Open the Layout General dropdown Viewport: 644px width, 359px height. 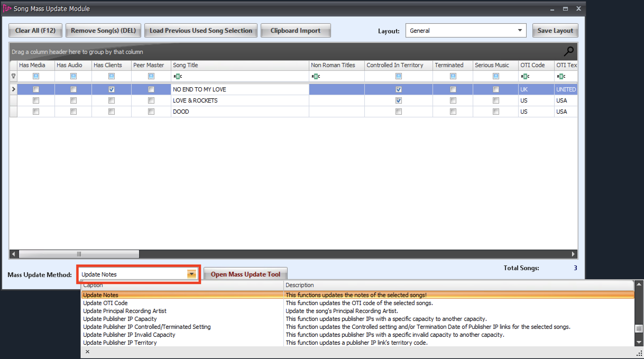520,30
